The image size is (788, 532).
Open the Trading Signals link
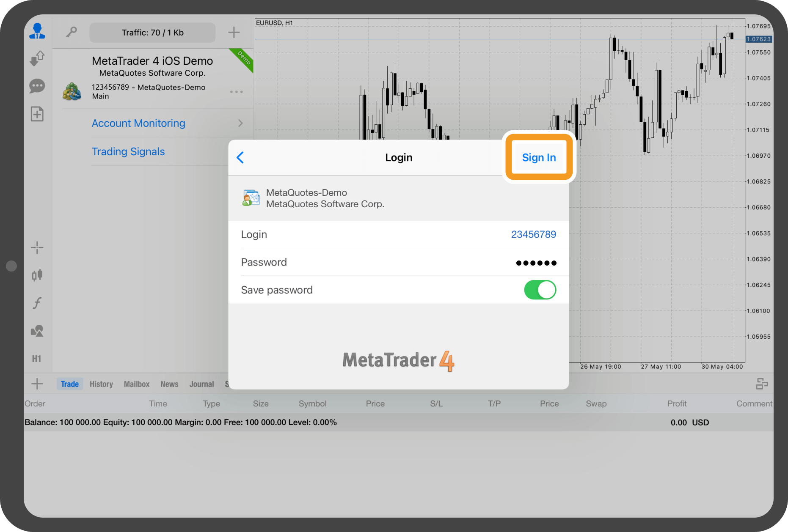pos(128,151)
